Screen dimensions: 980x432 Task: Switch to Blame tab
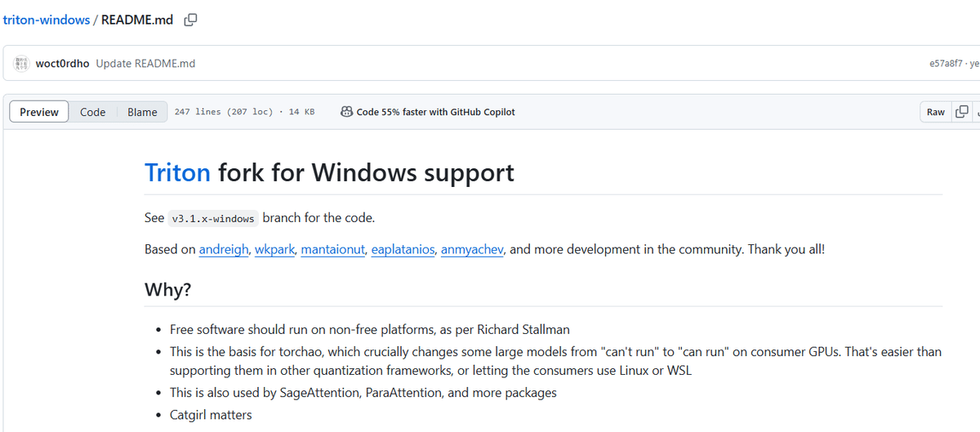click(142, 112)
